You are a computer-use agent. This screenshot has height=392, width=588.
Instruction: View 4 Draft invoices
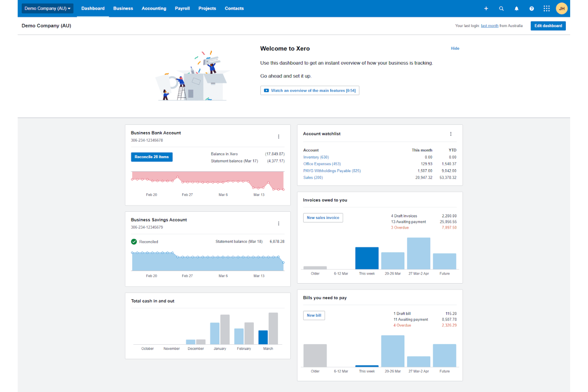(x=404, y=216)
